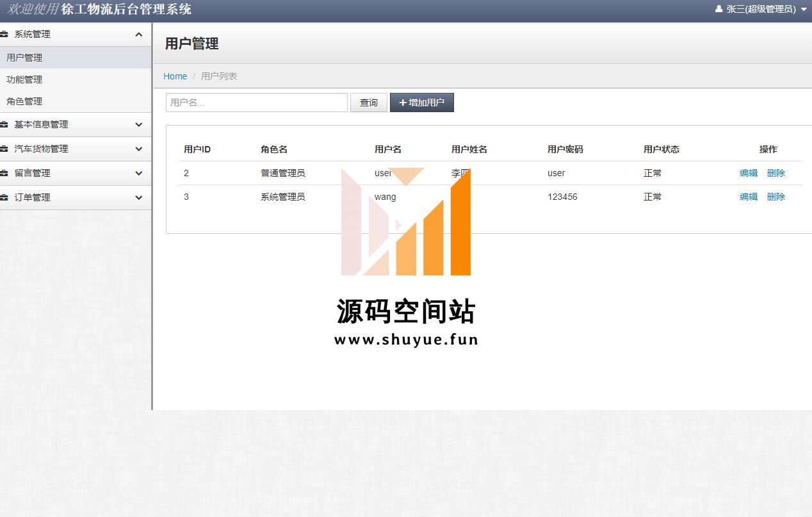This screenshot has height=517, width=812.
Task: Delete the user with ID 2
Action: click(776, 173)
